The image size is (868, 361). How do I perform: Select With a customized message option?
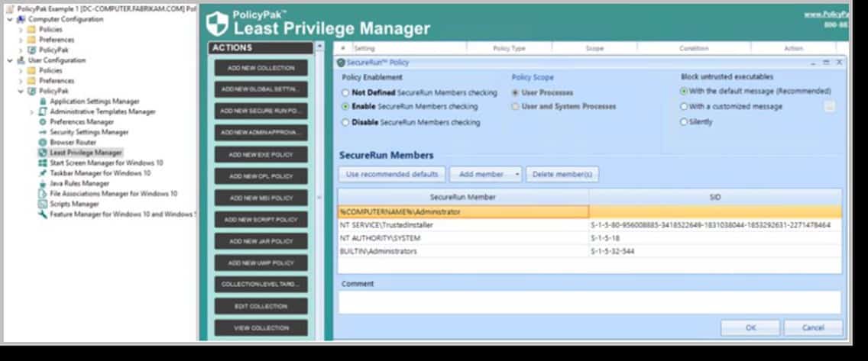coord(684,107)
